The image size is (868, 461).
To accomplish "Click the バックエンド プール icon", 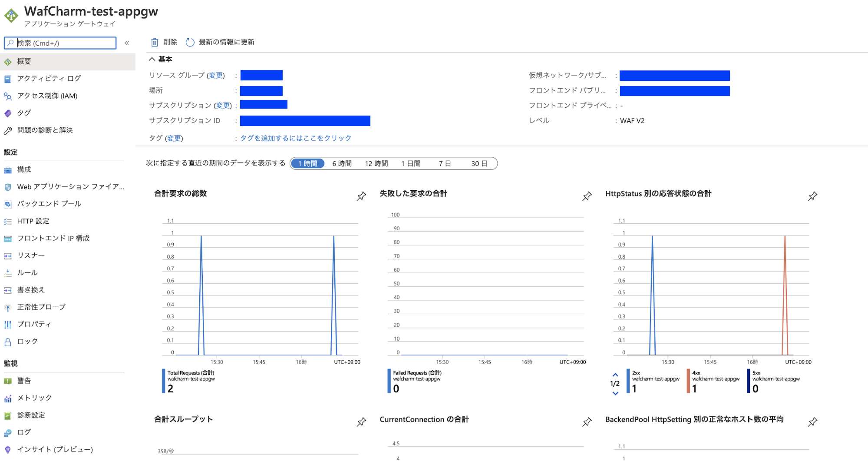I will pyautogui.click(x=8, y=204).
